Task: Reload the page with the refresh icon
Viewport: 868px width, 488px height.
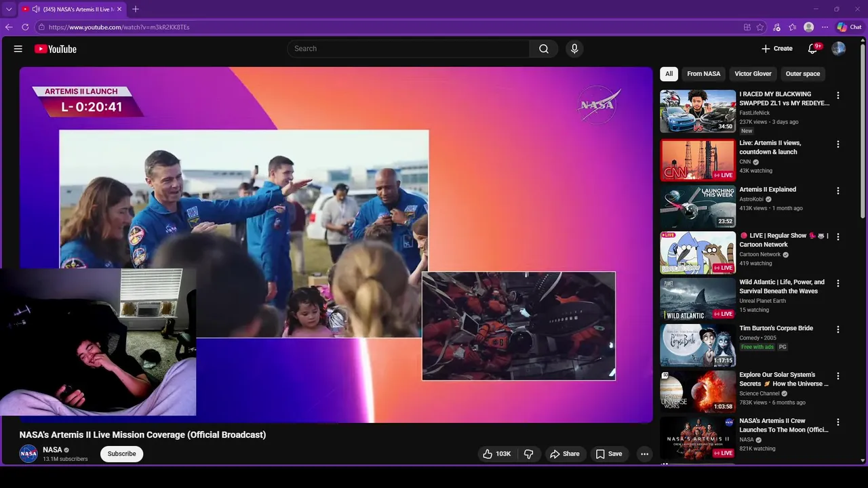Action: tap(25, 27)
